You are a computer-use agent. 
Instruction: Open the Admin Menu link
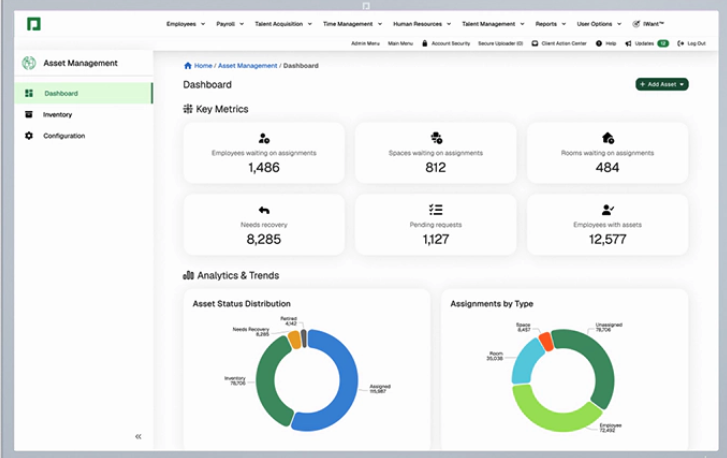pos(365,43)
